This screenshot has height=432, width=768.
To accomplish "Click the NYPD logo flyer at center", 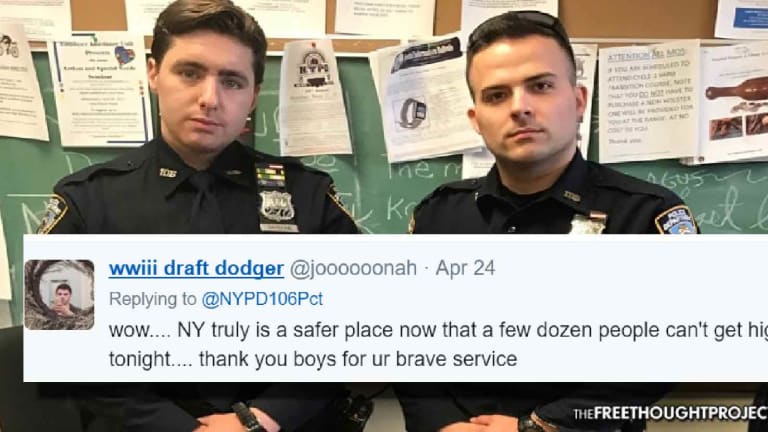I will point(314,96).
